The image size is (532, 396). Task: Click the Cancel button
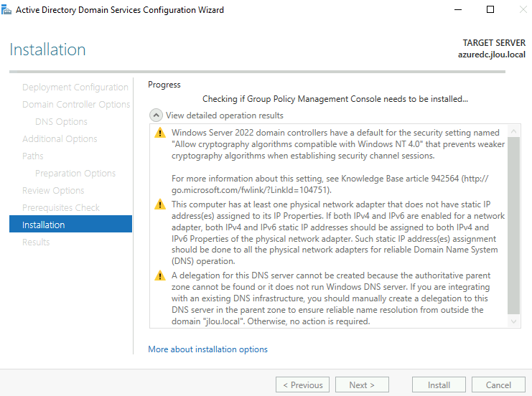pyautogui.click(x=498, y=385)
